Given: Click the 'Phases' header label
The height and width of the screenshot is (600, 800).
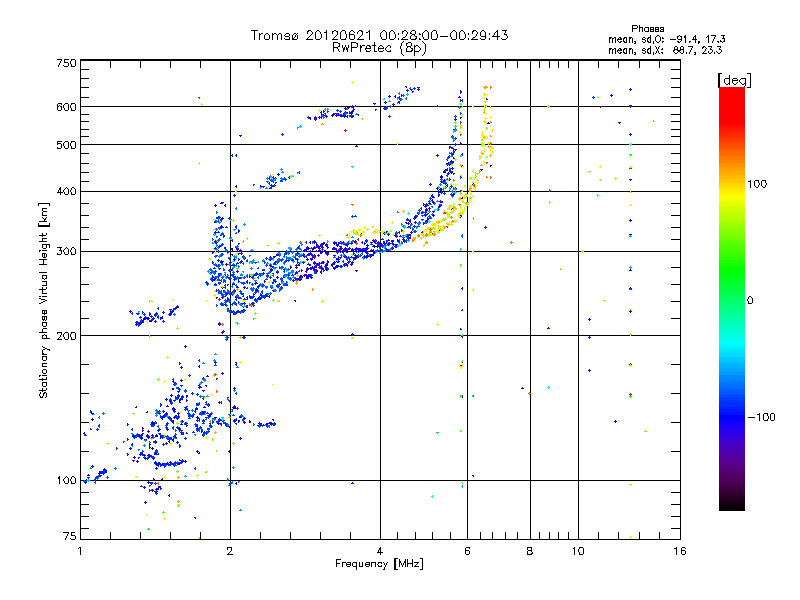Looking at the screenshot, I should [647, 29].
